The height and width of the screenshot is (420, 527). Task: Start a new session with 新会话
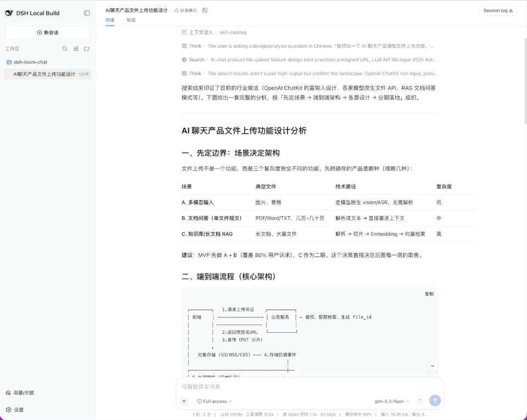pos(48,32)
